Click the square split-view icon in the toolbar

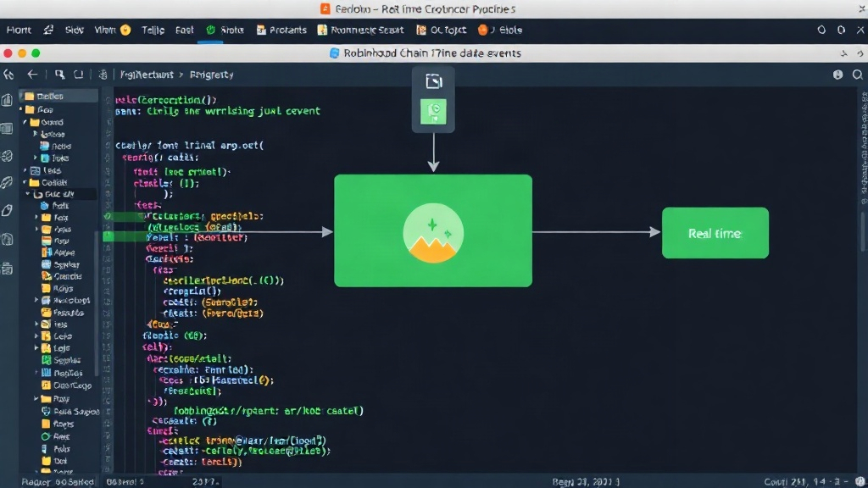pyautogui.click(x=79, y=75)
